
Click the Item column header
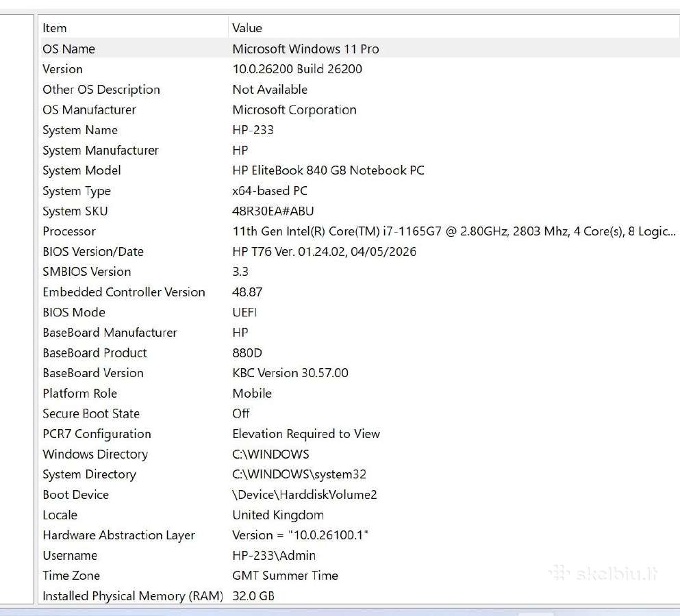coord(55,28)
